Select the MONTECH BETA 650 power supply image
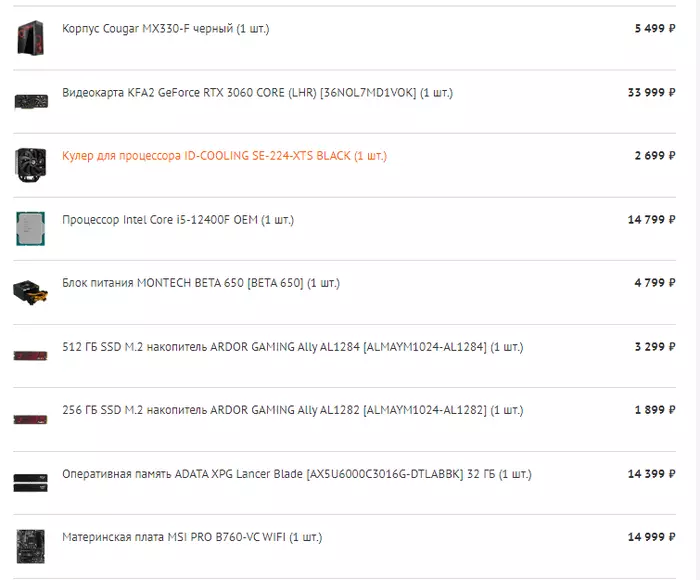This screenshot has width=700, height=580. point(30,291)
